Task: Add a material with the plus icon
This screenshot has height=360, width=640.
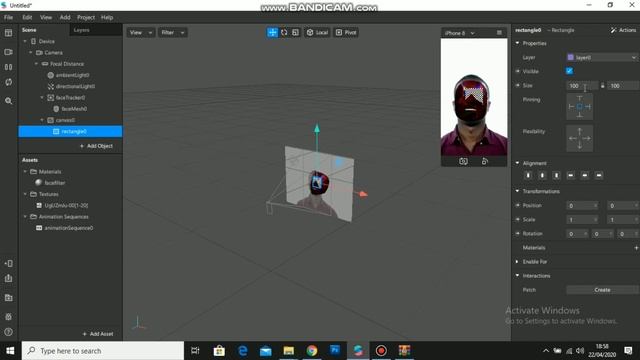Action: point(636,248)
